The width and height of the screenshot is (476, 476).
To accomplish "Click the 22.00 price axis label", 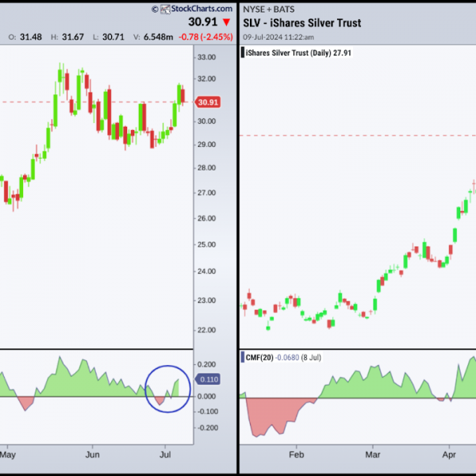I will 207,330.
